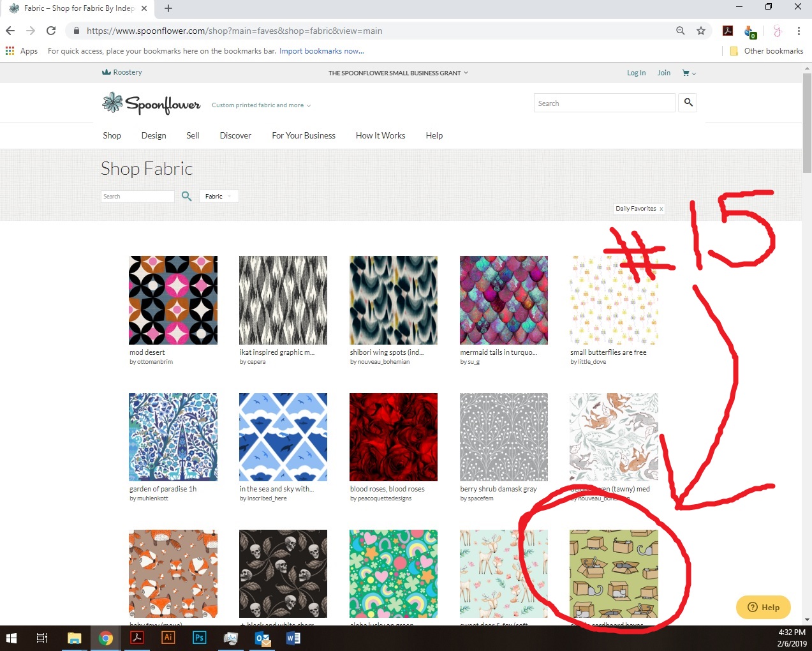Focus the Shop Fabric search field

(138, 196)
